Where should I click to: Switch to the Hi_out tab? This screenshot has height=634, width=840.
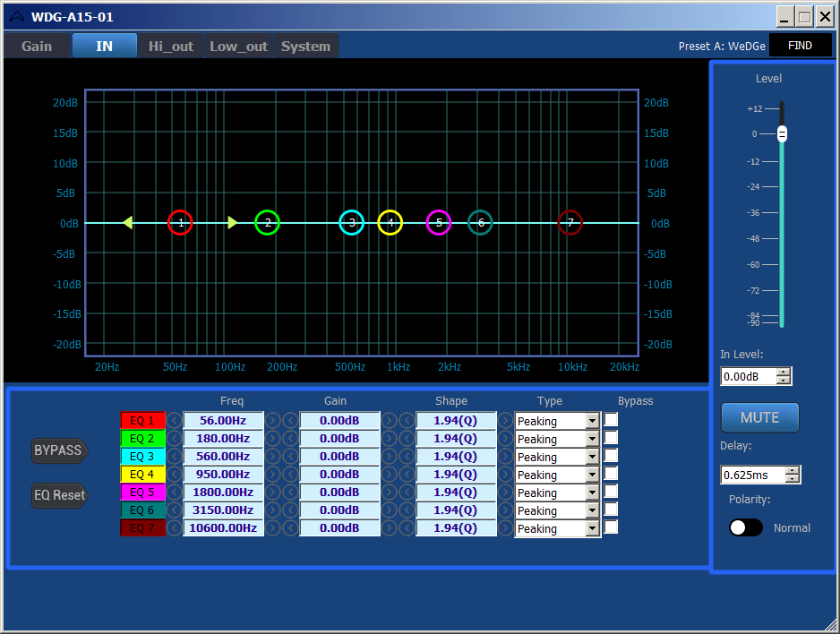tap(171, 46)
